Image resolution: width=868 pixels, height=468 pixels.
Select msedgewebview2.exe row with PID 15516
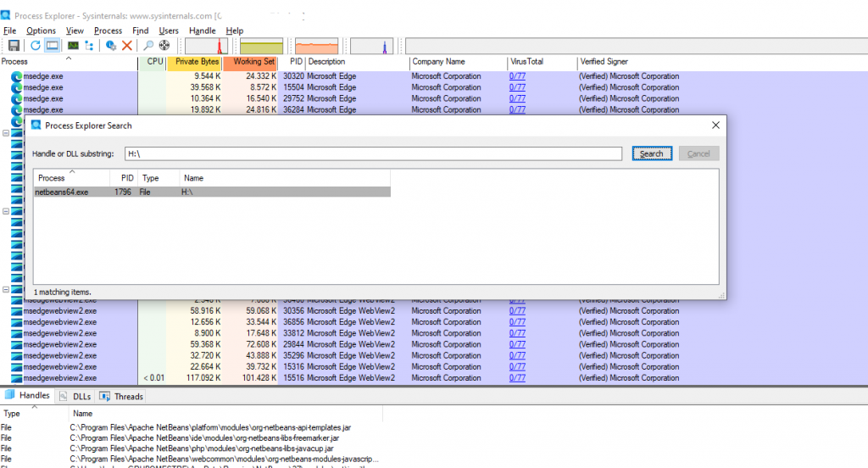coord(434,378)
